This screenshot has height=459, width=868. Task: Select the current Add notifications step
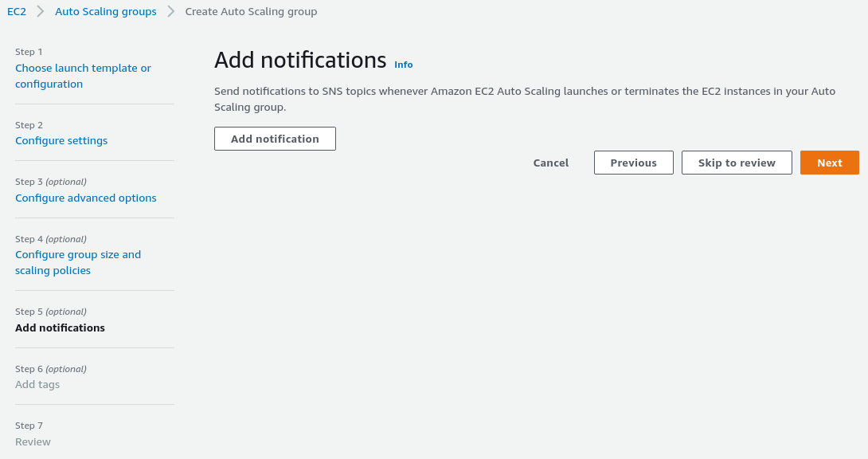60,328
